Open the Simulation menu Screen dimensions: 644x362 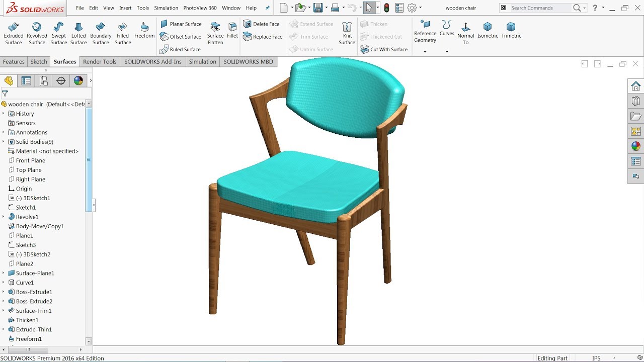166,8
